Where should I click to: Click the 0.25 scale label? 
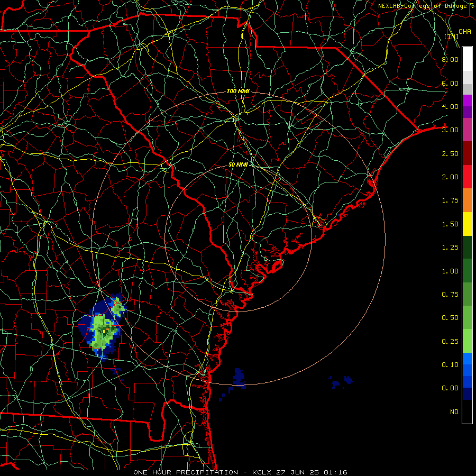[x=450, y=342]
